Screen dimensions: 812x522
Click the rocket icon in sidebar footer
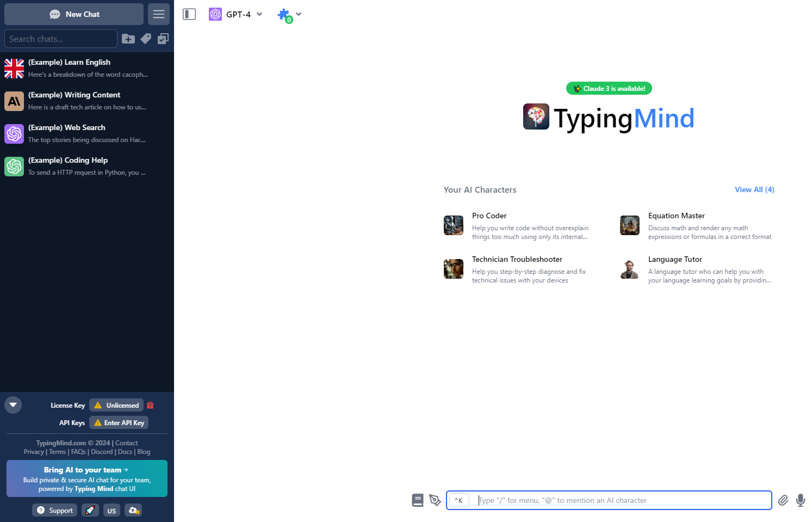[90, 510]
